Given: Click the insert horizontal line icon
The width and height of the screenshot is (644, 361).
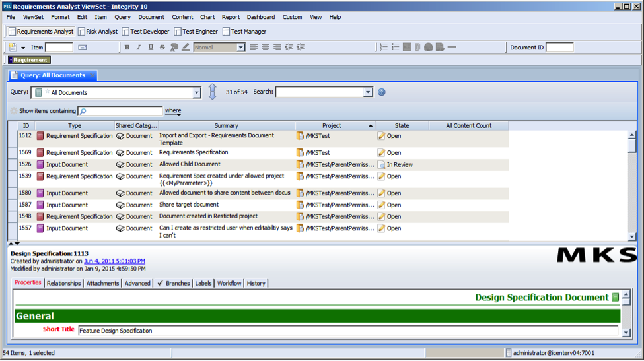Looking at the screenshot, I should point(452,47).
